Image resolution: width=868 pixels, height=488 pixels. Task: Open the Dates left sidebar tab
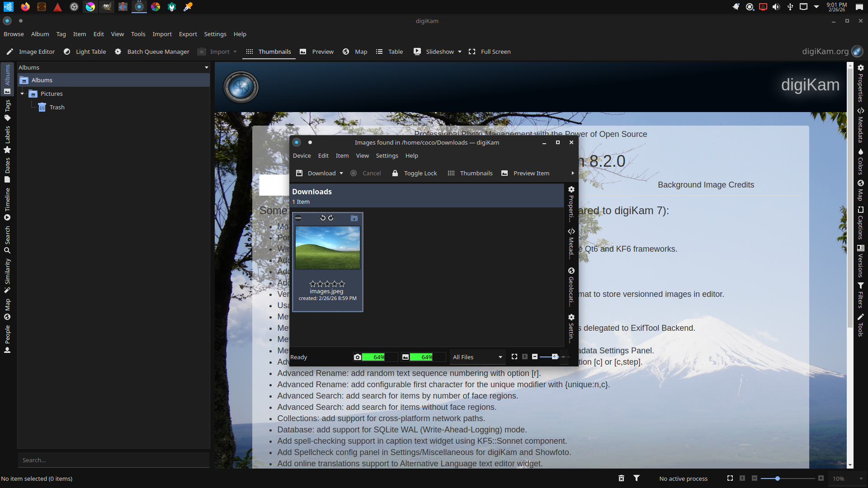click(x=7, y=170)
